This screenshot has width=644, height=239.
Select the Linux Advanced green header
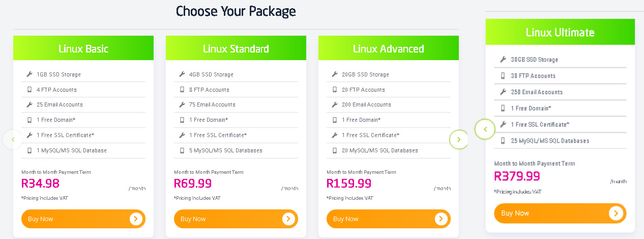(x=389, y=49)
